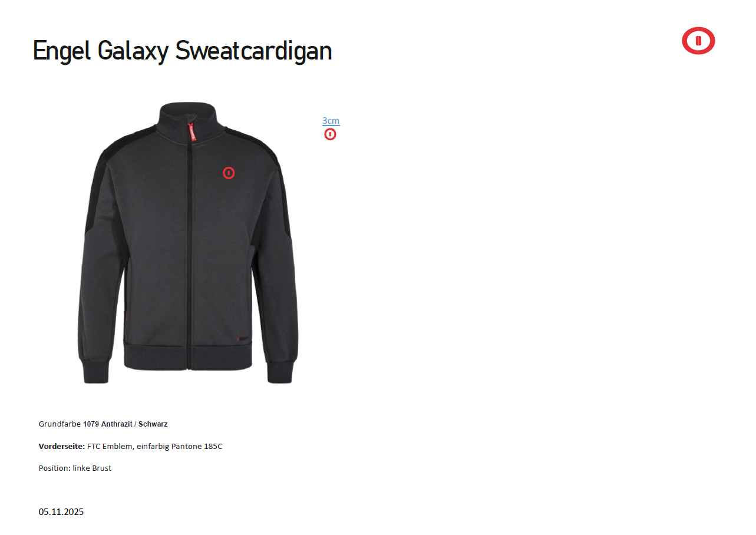Click the small red emblem below 3cm
756x535 pixels.
click(330, 134)
